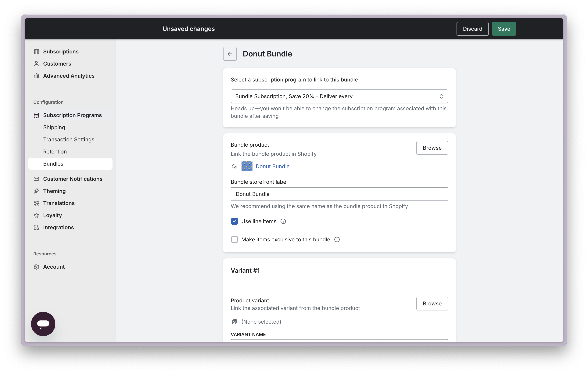The image size is (588, 374).
Task: Click the Advanced Analytics bar chart icon
Action: [36, 76]
